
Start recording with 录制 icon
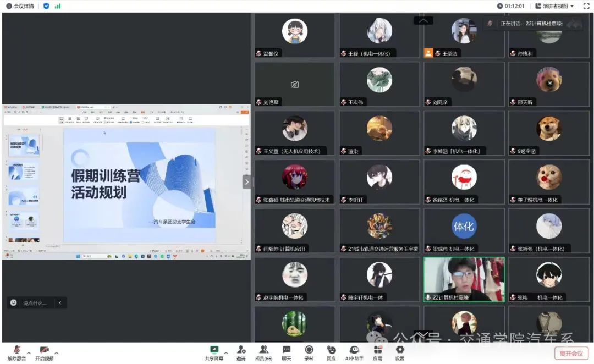pyautogui.click(x=309, y=352)
